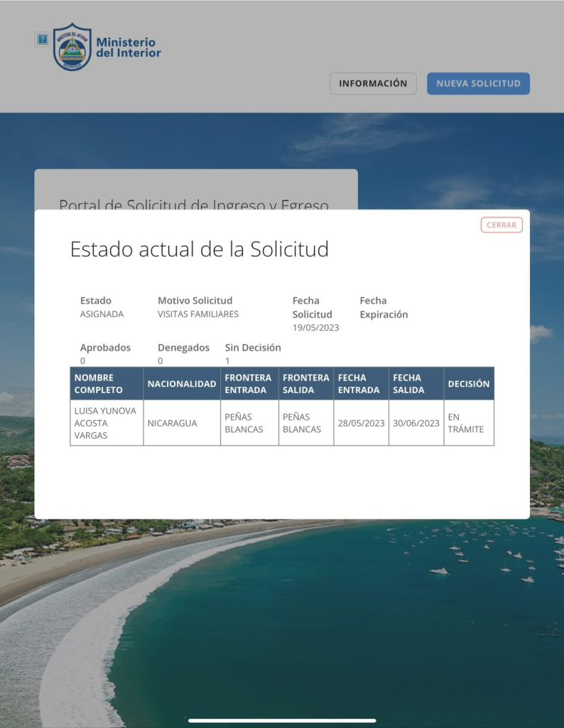The image size is (564, 728).
Task: Click the Motivo Solicitud label
Action: pyautogui.click(x=195, y=301)
